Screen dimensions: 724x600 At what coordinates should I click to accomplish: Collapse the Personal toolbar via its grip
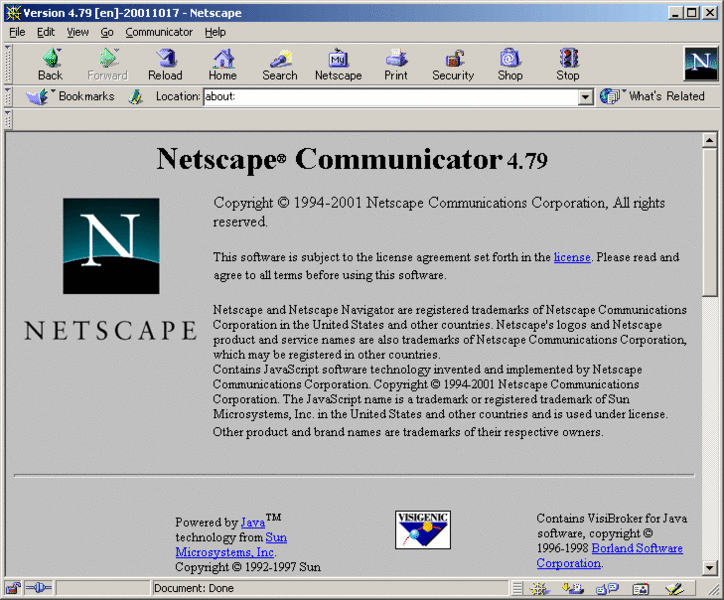coord(8,119)
